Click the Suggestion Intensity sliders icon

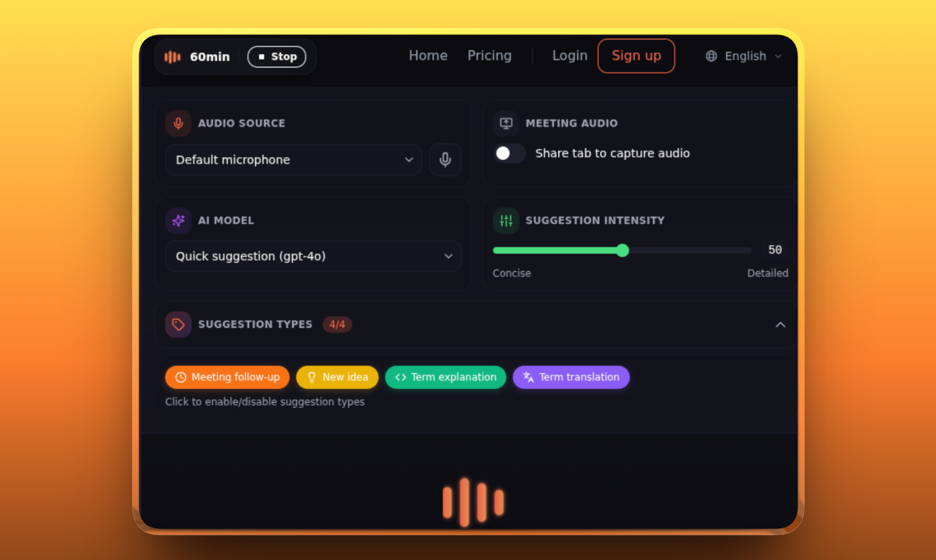click(506, 220)
